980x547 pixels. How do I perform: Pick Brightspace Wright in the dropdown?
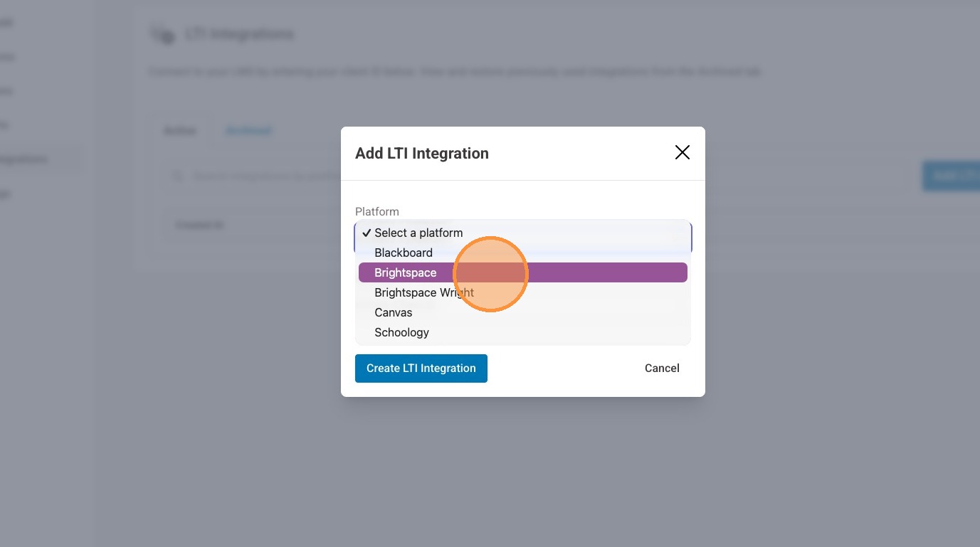pos(424,292)
